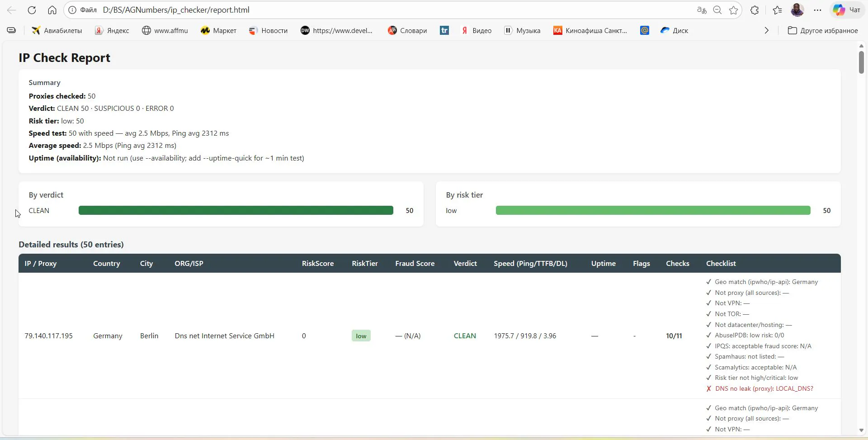Open the Музыка bookmark

pos(522,30)
